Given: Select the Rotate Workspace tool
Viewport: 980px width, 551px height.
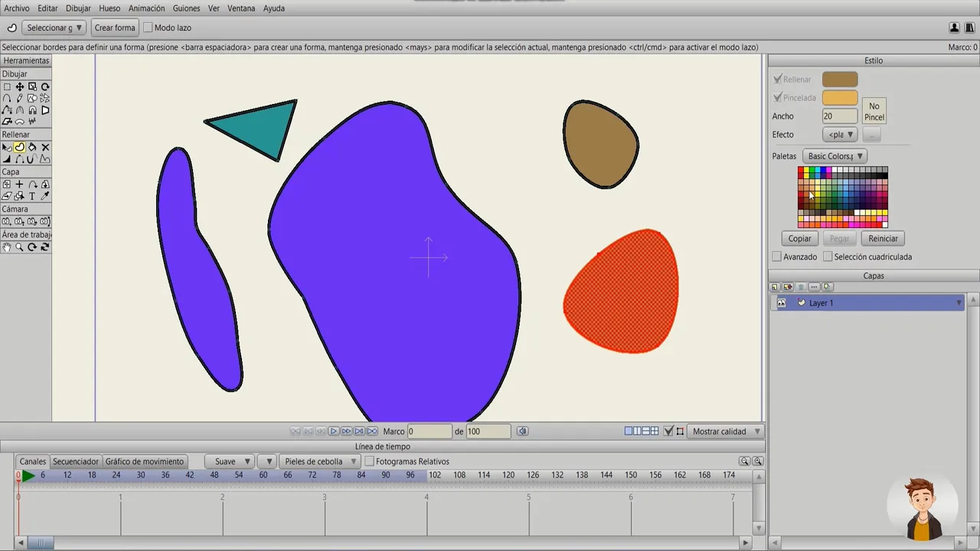Looking at the screenshot, I should (x=32, y=247).
